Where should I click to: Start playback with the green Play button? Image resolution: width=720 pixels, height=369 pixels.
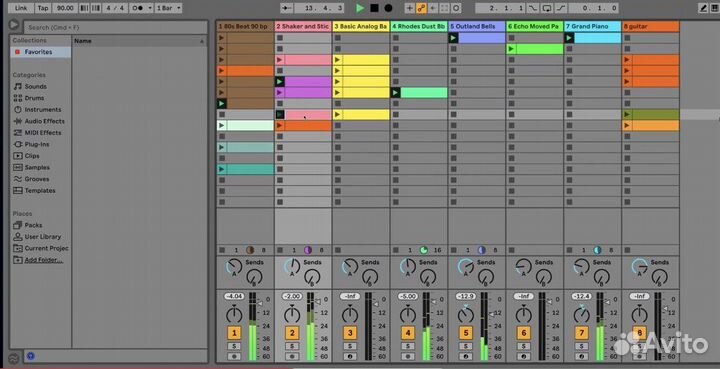[x=360, y=8]
